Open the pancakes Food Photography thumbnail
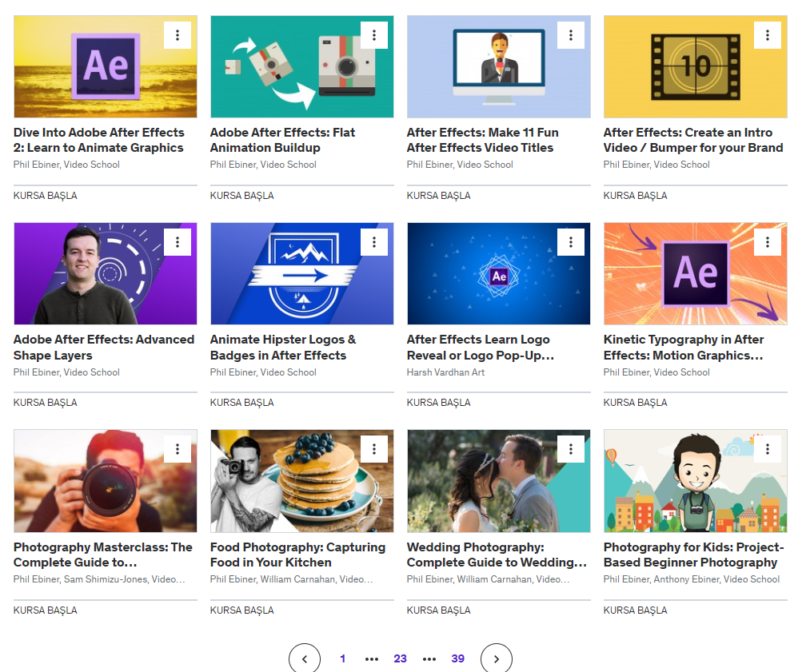 302,481
